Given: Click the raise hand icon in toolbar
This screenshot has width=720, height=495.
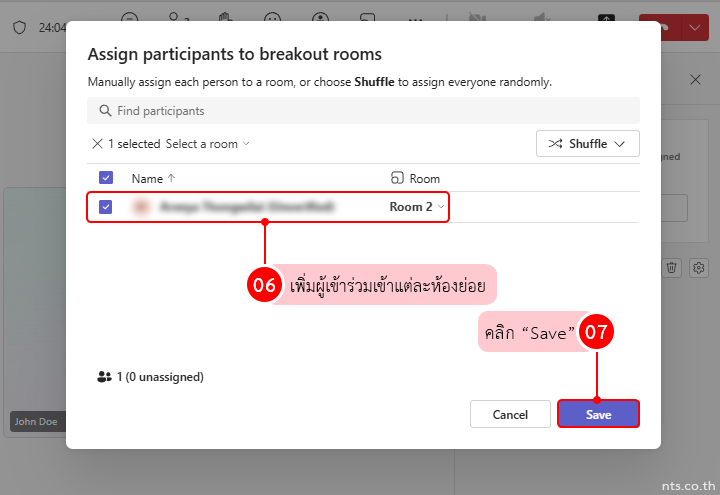Looking at the screenshot, I should [225, 18].
